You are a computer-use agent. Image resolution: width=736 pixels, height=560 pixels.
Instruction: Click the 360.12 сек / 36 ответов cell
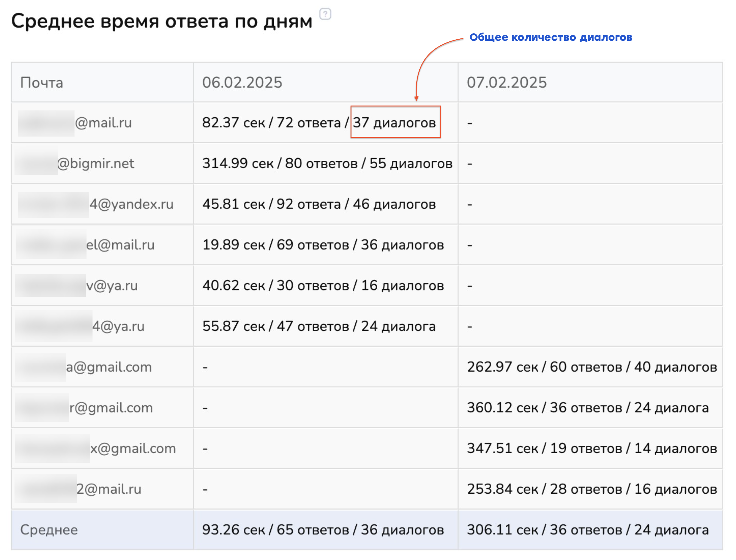pos(587,408)
